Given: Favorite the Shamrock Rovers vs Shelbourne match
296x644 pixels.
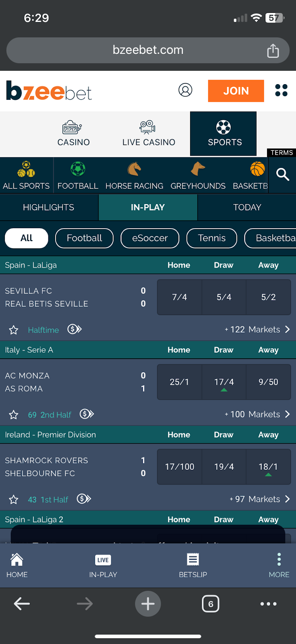Looking at the screenshot, I should pos(14,500).
